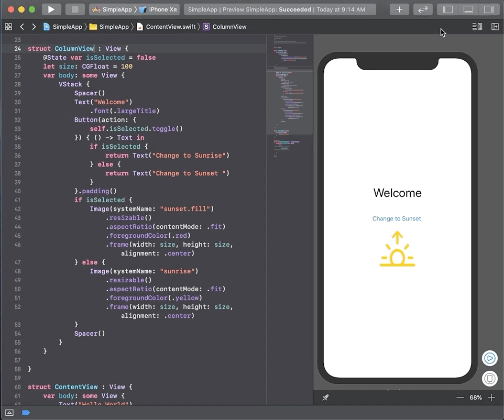This screenshot has width=504, height=420.
Task: Click "VStack" on line 28
Action: [70, 84]
